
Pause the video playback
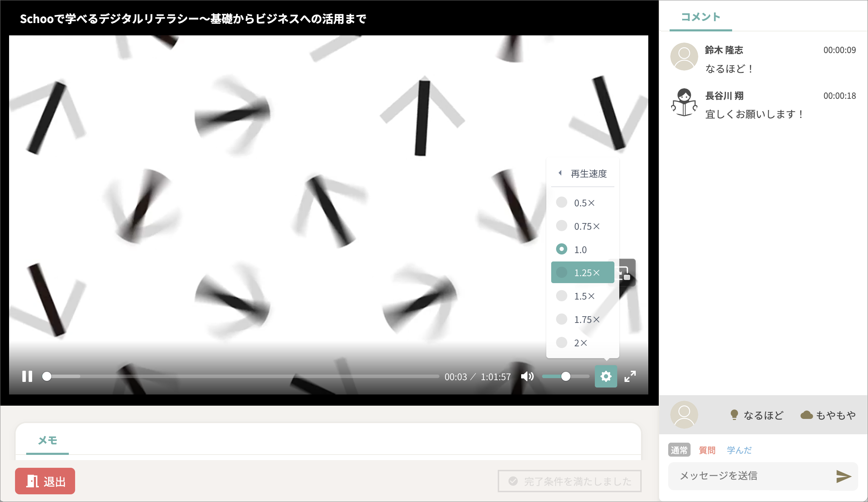click(27, 376)
